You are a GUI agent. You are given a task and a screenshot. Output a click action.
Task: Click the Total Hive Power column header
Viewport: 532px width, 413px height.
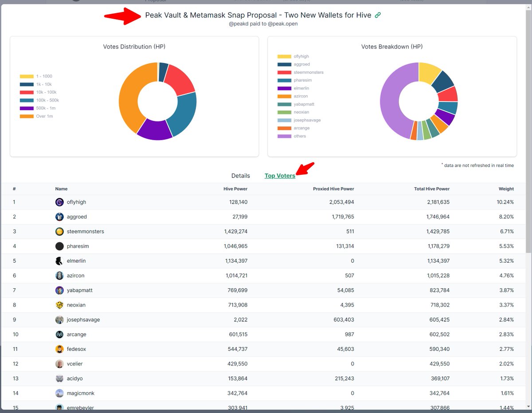(431, 189)
